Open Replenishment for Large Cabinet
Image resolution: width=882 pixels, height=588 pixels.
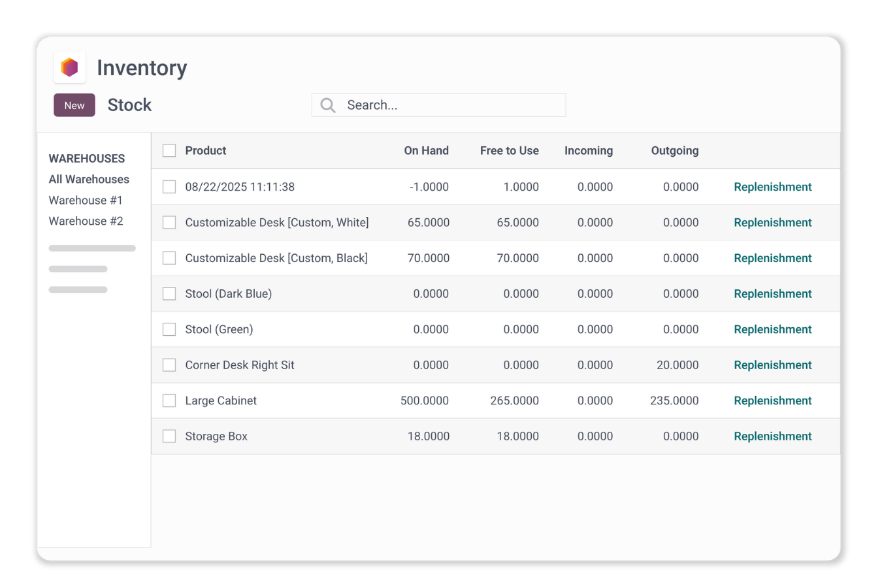pos(772,400)
